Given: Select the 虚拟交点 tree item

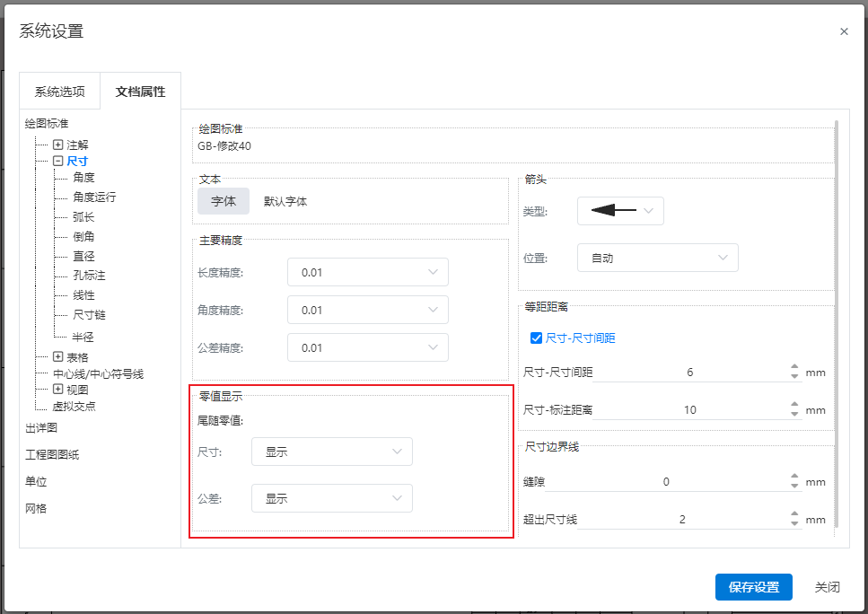Looking at the screenshot, I should click(74, 406).
